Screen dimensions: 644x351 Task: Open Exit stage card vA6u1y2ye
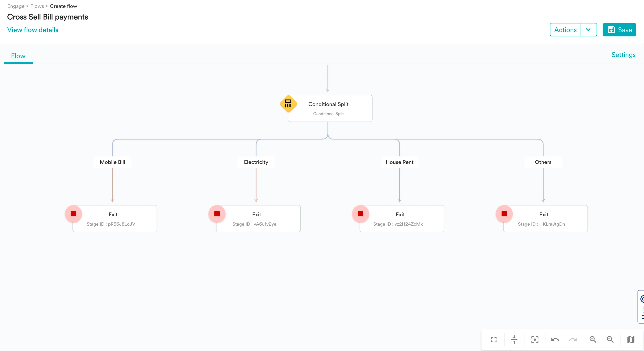258,218
